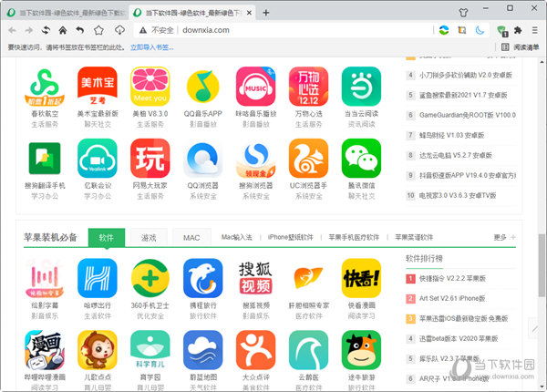Open the 哔哩哔哩漫画 app icon
Image resolution: width=547 pixels, height=392 pixels.
pos(45,350)
